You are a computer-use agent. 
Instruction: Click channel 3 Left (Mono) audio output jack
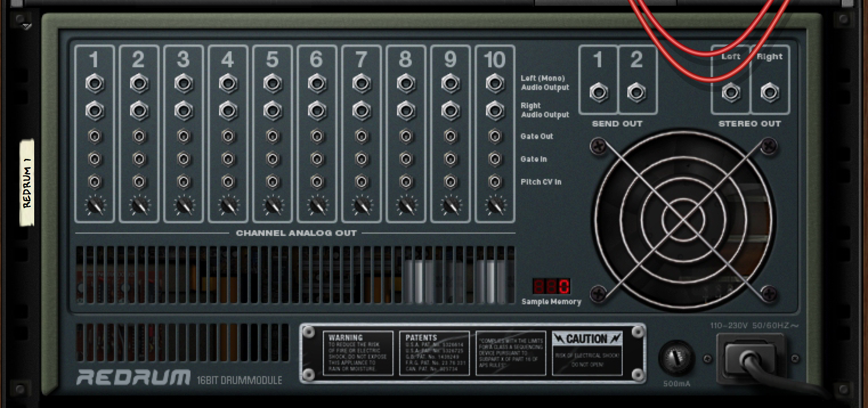tap(184, 84)
